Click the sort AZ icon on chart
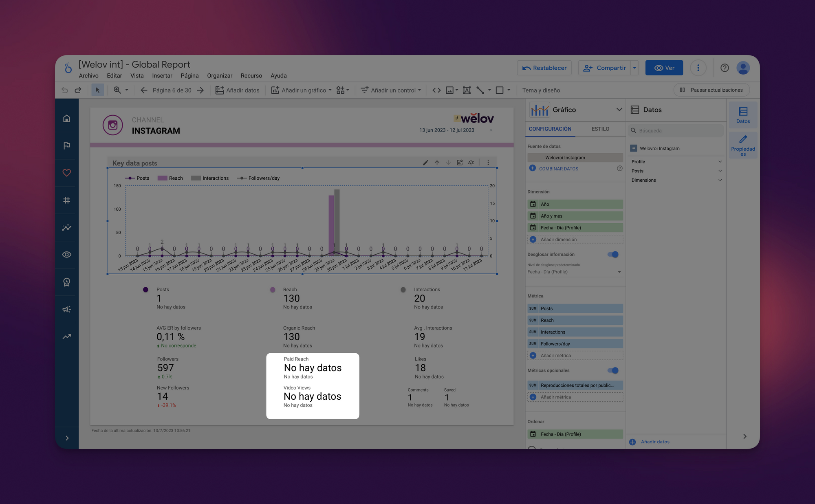The image size is (815, 504). tap(471, 163)
